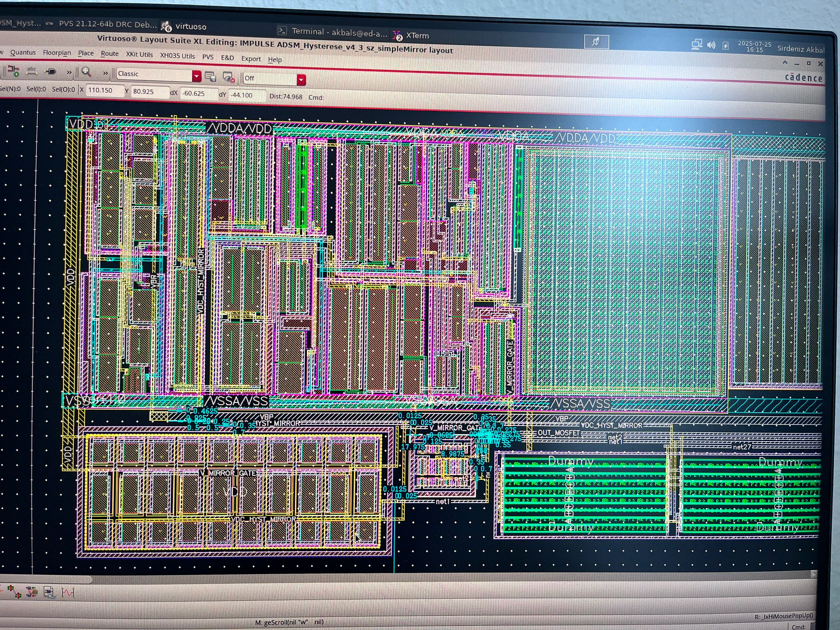Click the document export icon in bottom toolbar
The height and width of the screenshot is (630, 840).
coord(49,592)
